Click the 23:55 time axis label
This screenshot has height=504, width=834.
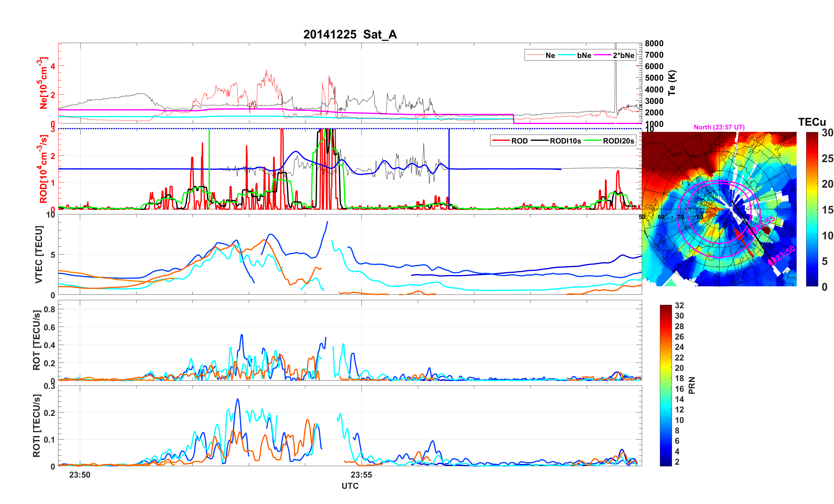pos(361,474)
